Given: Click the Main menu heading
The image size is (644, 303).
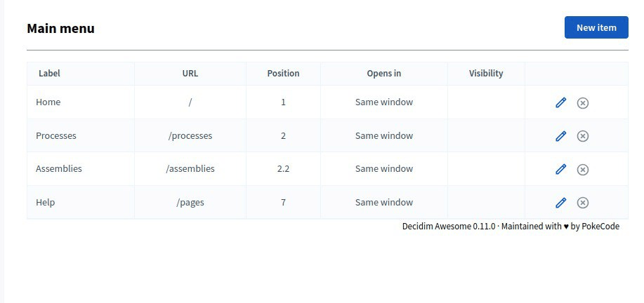Looking at the screenshot, I should coord(61,28).
